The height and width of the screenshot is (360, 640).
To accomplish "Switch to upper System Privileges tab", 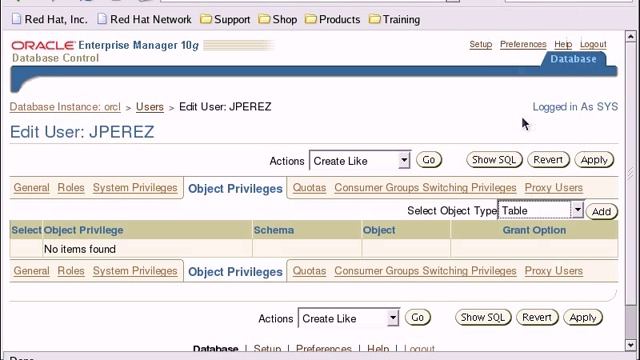I will pos(135,188).
